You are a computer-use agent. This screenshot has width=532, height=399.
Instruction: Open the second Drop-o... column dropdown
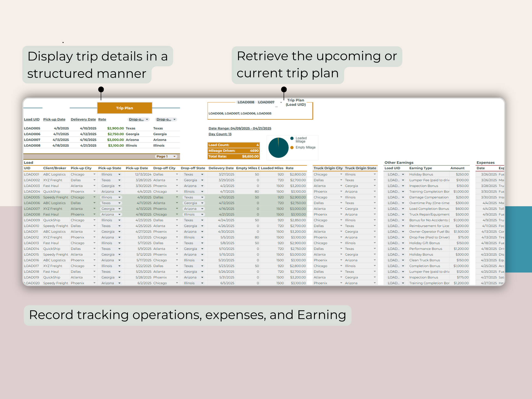pos(174,119)
